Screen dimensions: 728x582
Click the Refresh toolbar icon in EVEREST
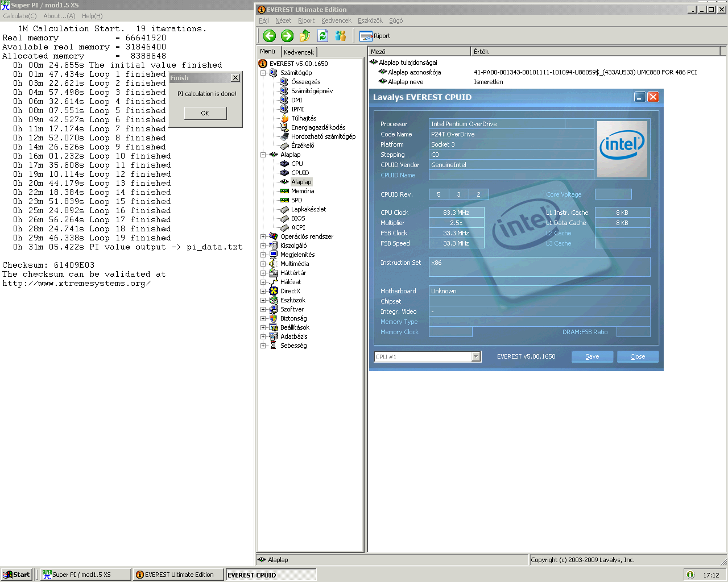click(x=322, y=36)
